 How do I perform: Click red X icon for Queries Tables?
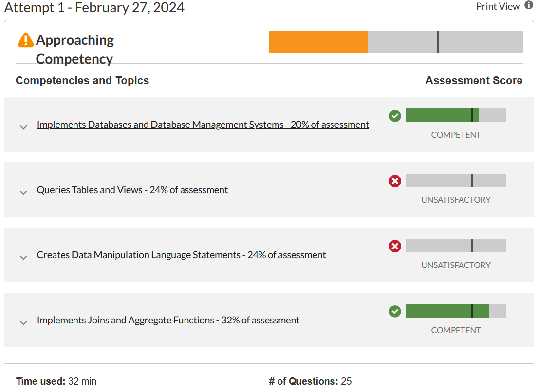pos(395,181)
